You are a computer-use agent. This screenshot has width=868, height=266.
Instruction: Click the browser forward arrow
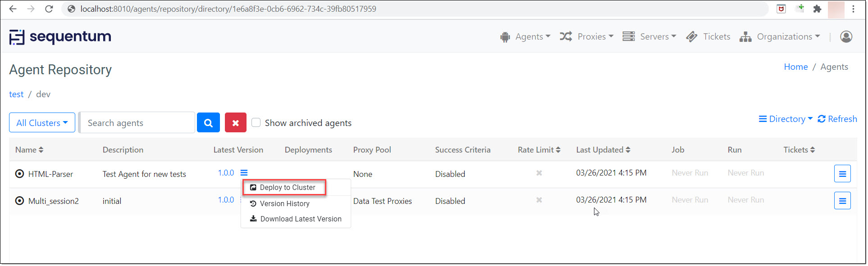click(31, 9)
